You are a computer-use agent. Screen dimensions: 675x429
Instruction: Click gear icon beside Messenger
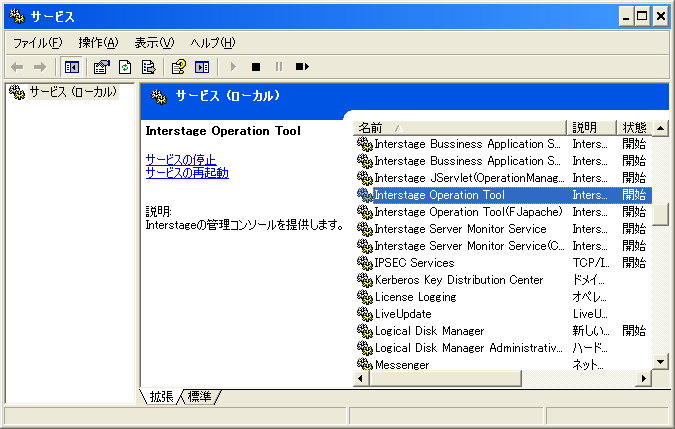[365, 364]
